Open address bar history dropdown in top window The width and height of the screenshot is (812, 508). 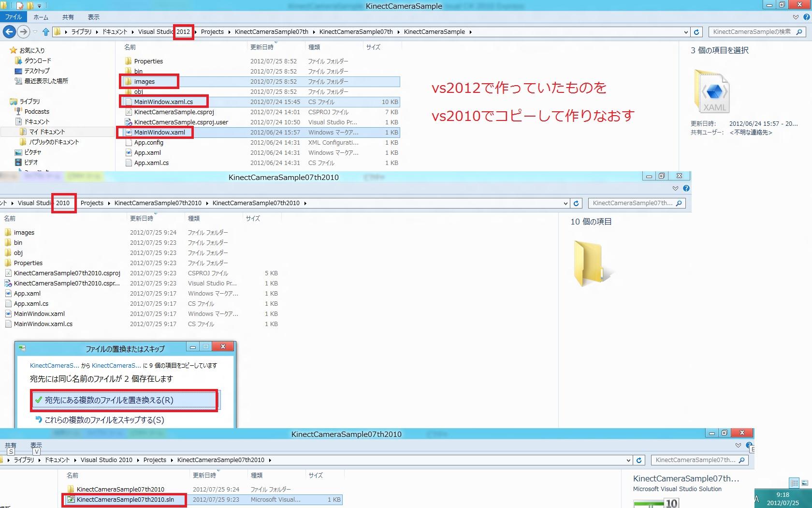[x=686, y=32]
